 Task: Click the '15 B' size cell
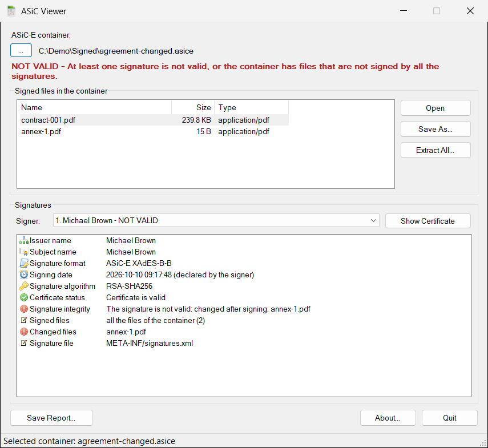click(x=204, y=132)
